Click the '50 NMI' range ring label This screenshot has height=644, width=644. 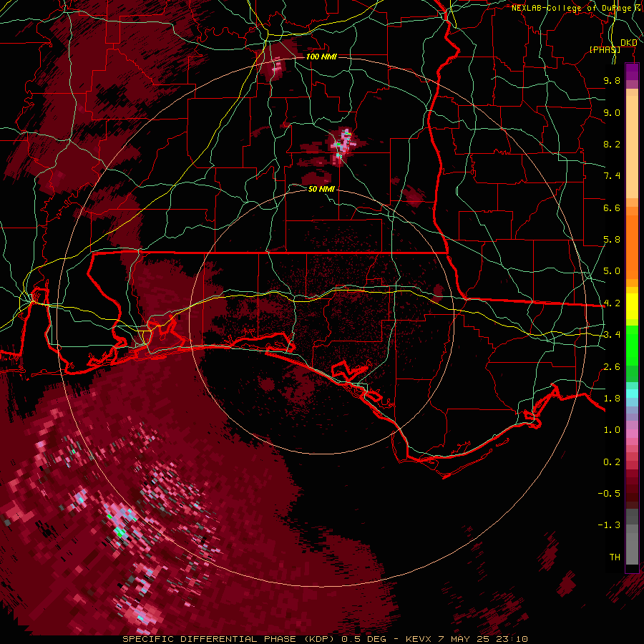coord(321,189)
